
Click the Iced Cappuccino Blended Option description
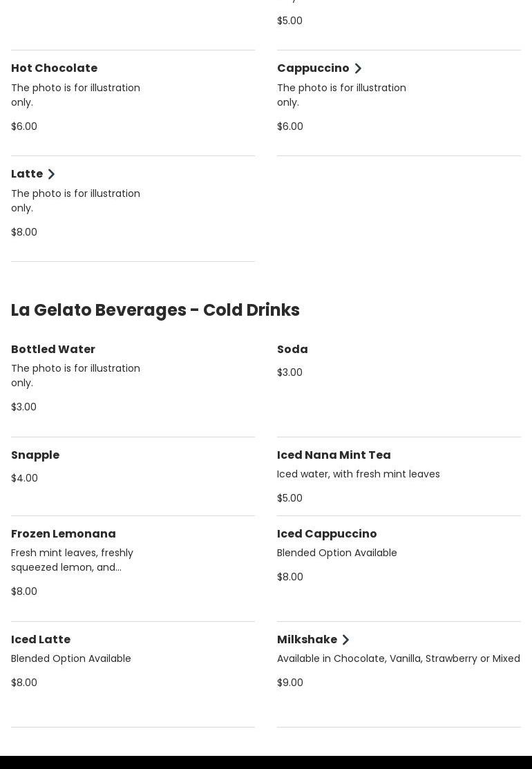pos(337,553)
